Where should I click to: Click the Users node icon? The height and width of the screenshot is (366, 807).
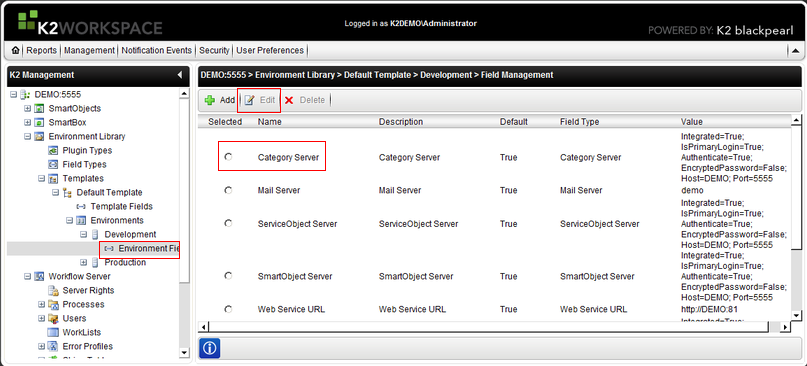pyautogui.click(x=53, y=319)
